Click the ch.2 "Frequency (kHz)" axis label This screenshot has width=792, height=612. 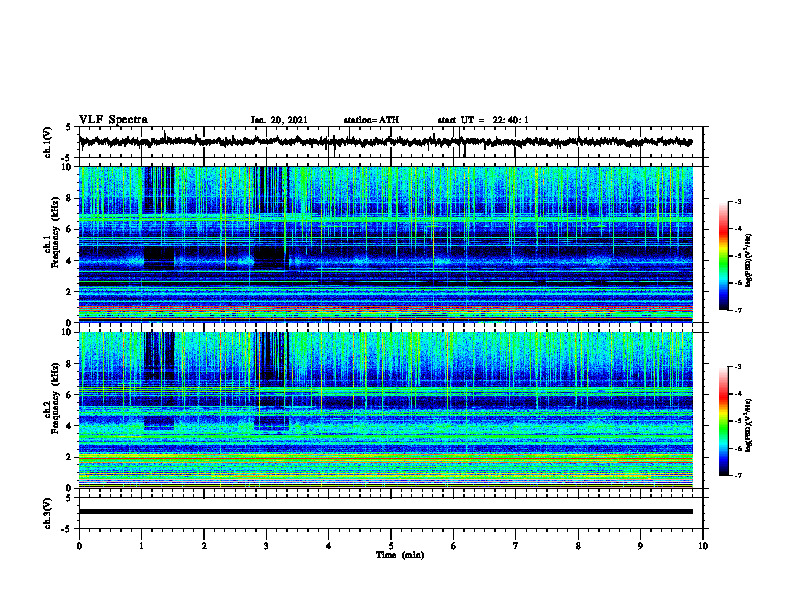click(x=55, y=398)
